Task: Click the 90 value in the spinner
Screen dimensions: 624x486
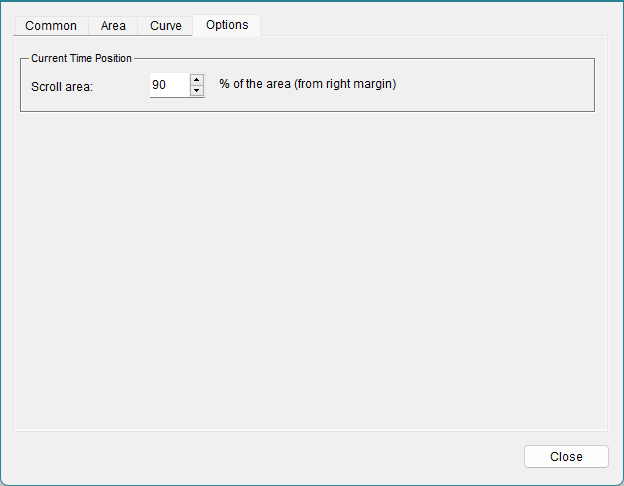Action: tap(159, 85)
